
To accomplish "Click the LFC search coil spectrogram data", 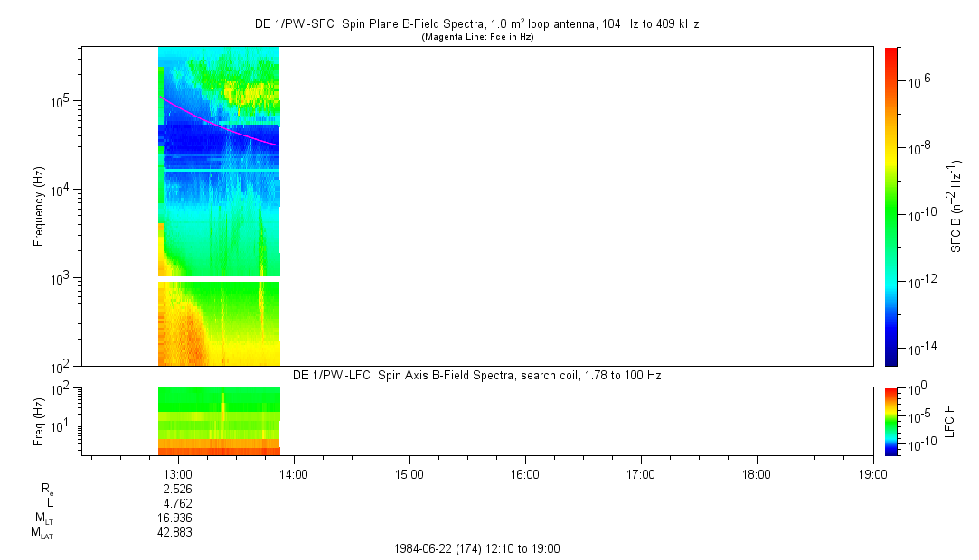I will [219, 420].
